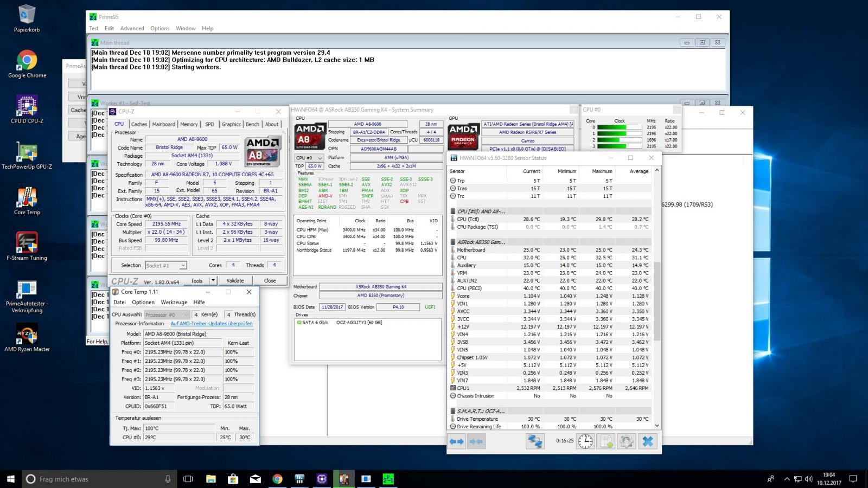
Task: Open the Core Temp desktop icon
Action: click(27, 202)
